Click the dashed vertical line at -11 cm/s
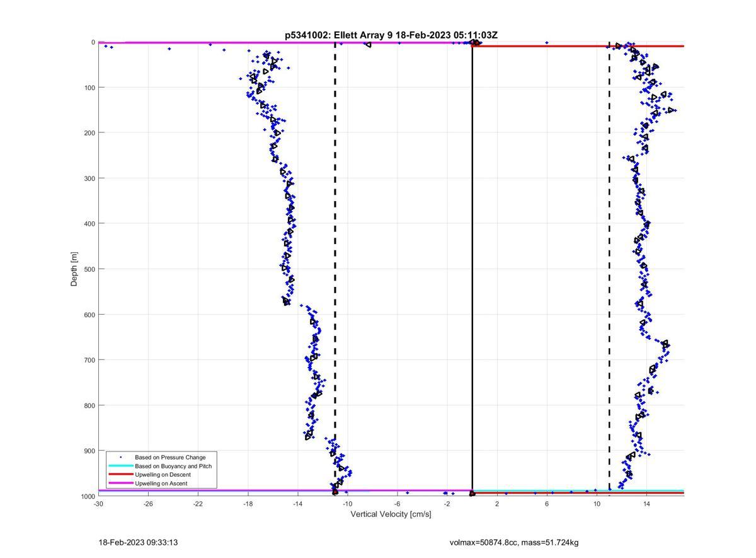Viewport: 756px width, 558px height. tap(335, 269)
